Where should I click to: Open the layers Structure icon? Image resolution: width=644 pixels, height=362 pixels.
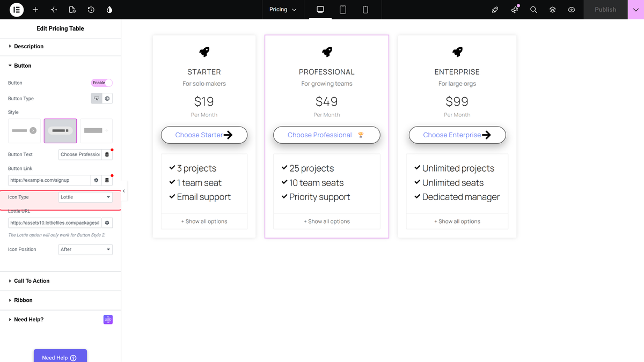pyautogui.click(x=553, y=10)
